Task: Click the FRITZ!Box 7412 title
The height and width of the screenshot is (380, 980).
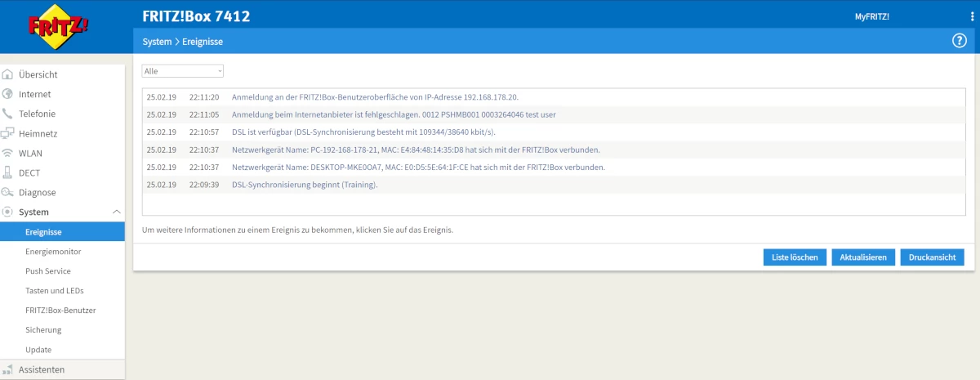Action: [x=196, y=16]
